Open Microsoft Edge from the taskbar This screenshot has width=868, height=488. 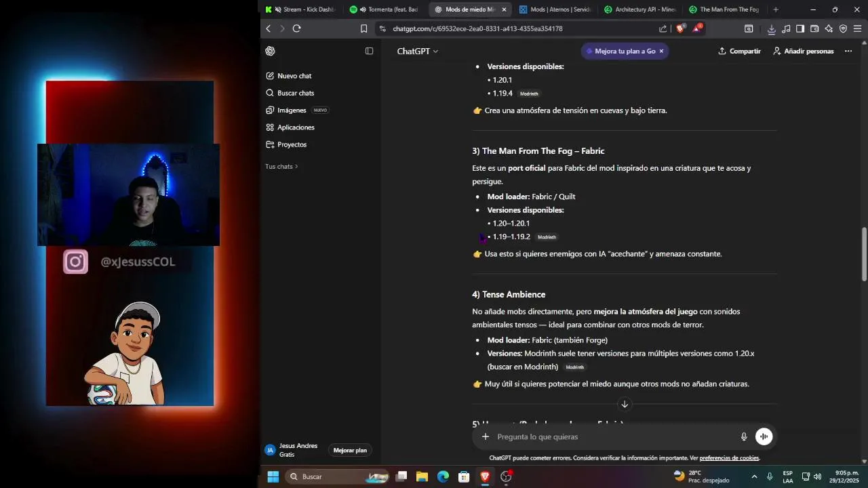pyautogui.click(x=443, y=476)
